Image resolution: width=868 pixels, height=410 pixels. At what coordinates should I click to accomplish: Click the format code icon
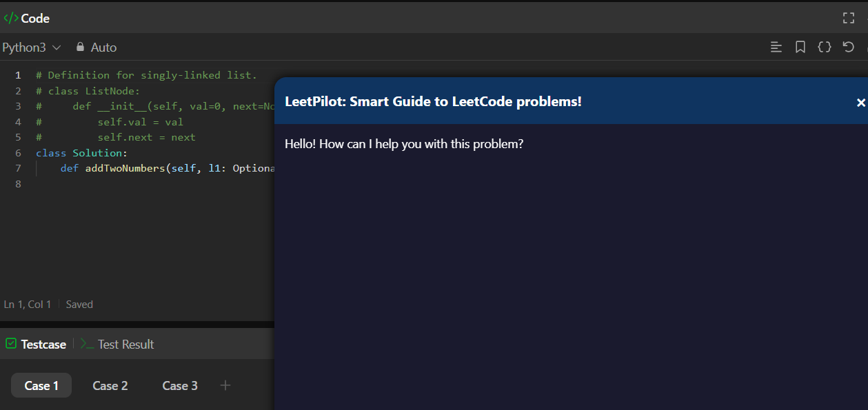click(x=776, y=47)
